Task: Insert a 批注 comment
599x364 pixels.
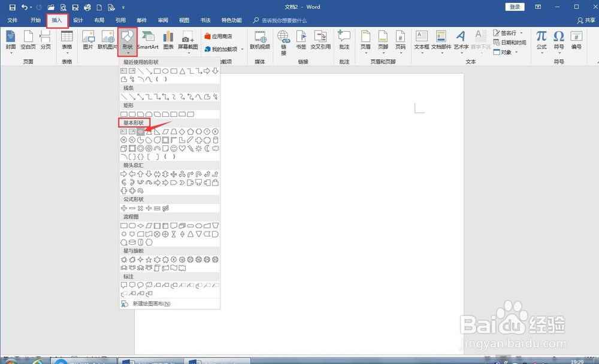Action: click(x=344, y=40)
